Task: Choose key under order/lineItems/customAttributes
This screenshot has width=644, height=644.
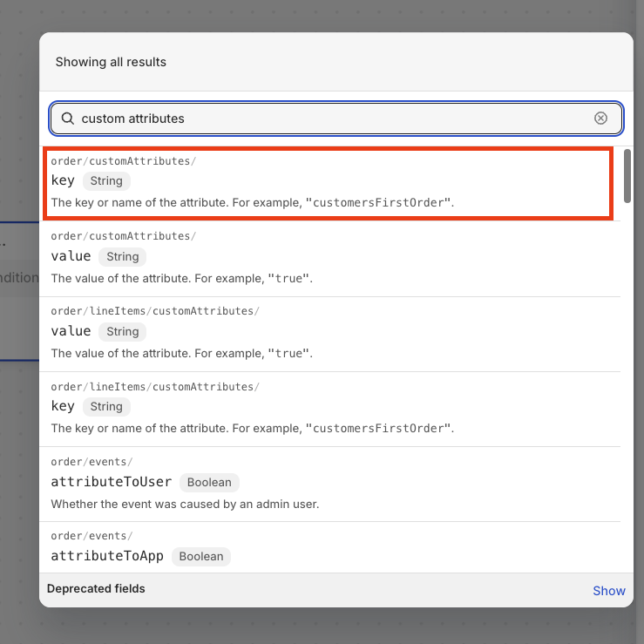Action: [64, 406]
